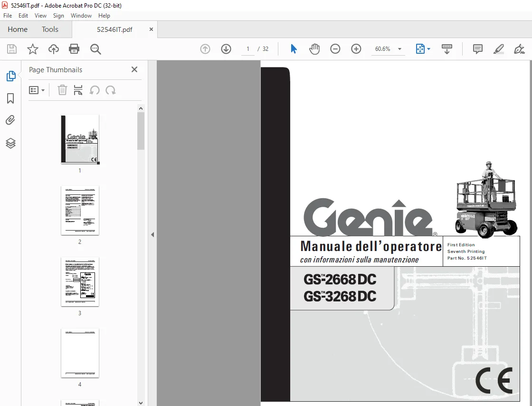This screenshot has height=406, width=532.
Task: Open the Window menu
Action: [81, 16]
